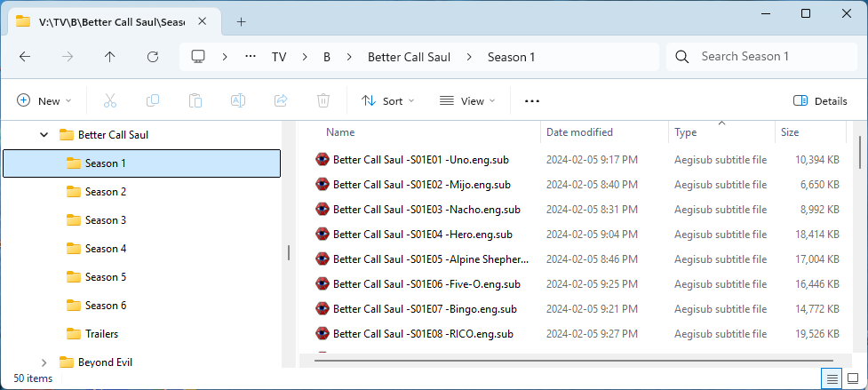
Task: Click the 10,394 KB size cell
Action: 817,160
